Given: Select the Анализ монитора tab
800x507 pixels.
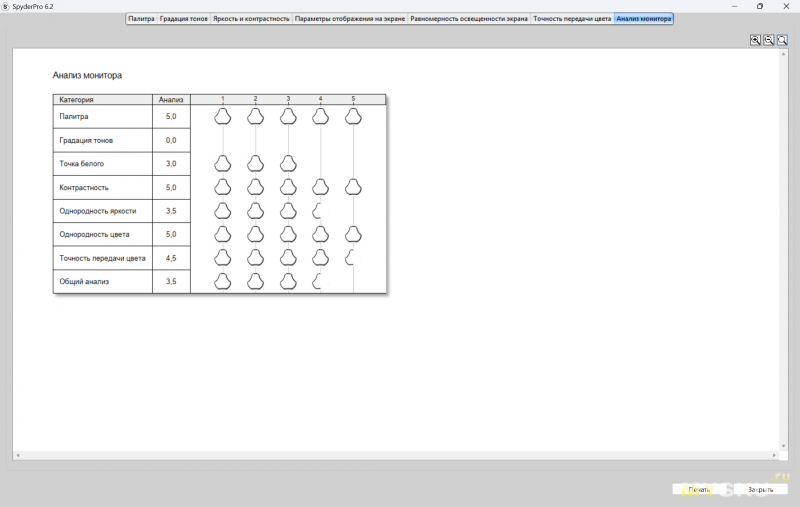Looking at the screenshot, I should tap(644, 19).
